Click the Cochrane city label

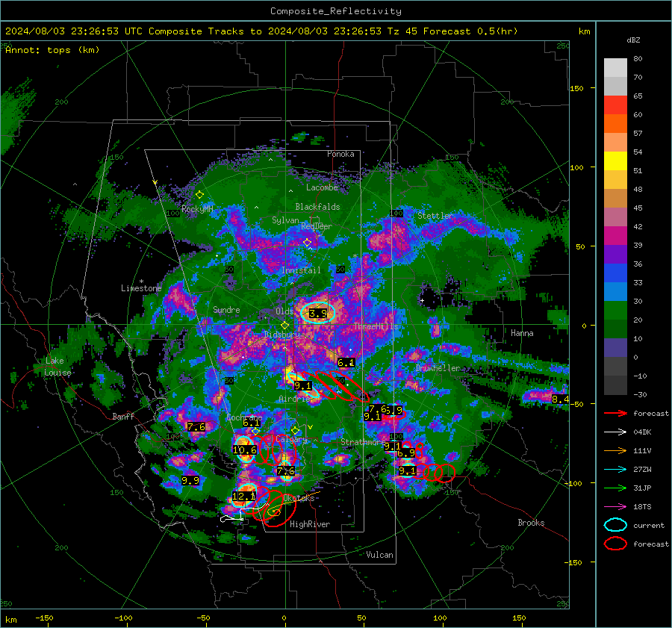click(244, 417)
